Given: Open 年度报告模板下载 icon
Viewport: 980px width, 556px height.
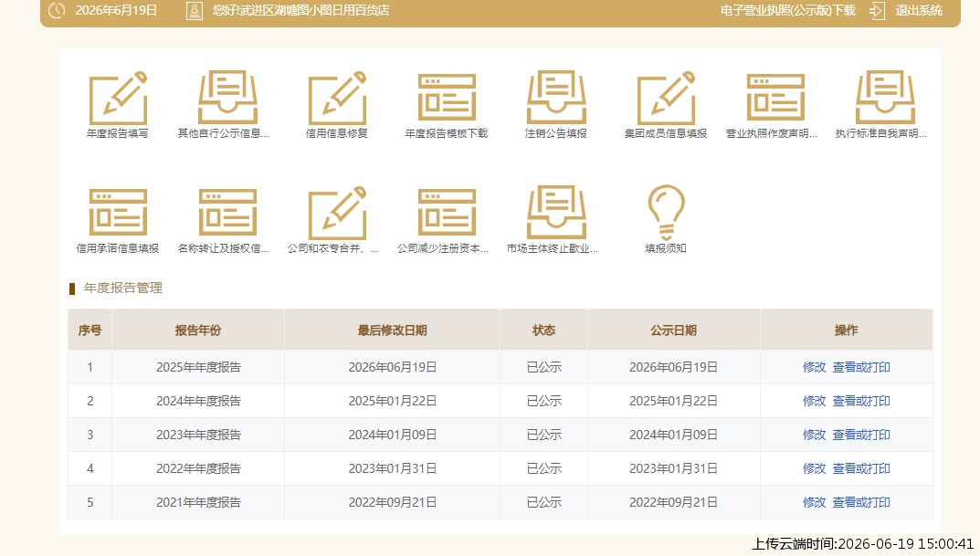Looking at the screenshot, I should point(447,98).
